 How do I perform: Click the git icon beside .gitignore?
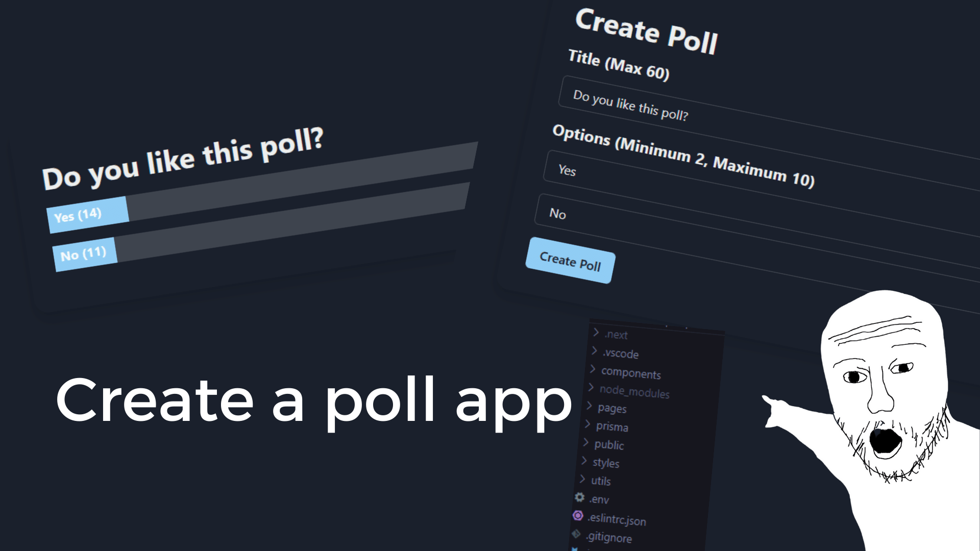click(576, 534)
